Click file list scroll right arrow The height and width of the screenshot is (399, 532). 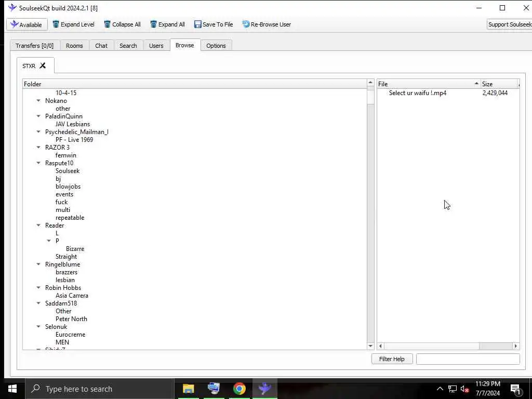pyautogui.click(x=516, y=346)
